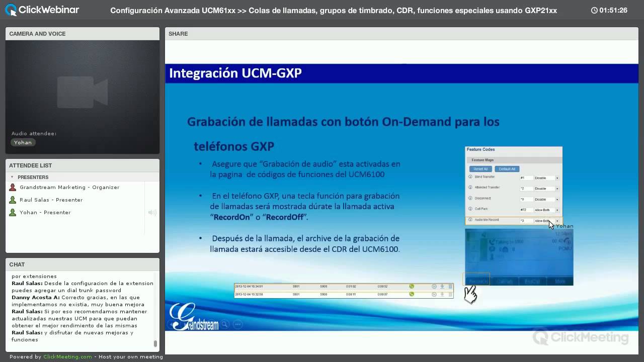Screen dimensions: 644x362
Task: Click the CAMERA AND VOICE panel header
Action: [83, 34]
